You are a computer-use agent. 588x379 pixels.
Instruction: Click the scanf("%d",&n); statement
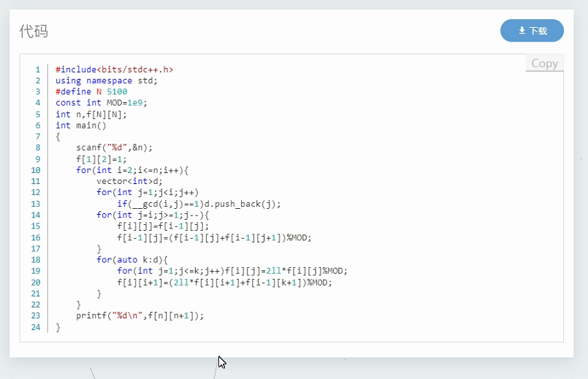(114, 148)
